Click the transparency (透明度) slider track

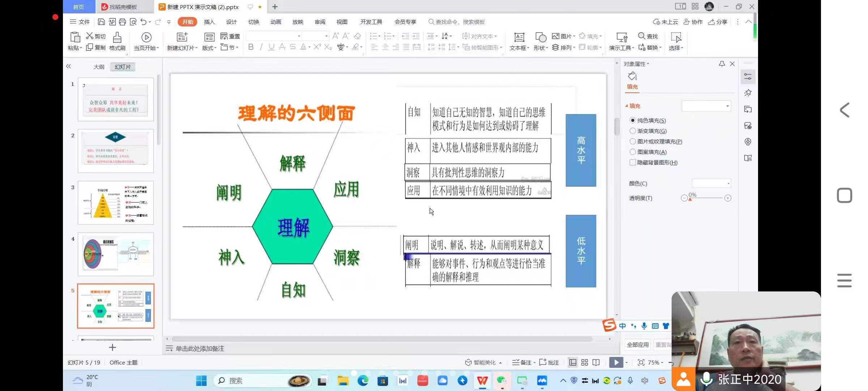tap(707, 198)
